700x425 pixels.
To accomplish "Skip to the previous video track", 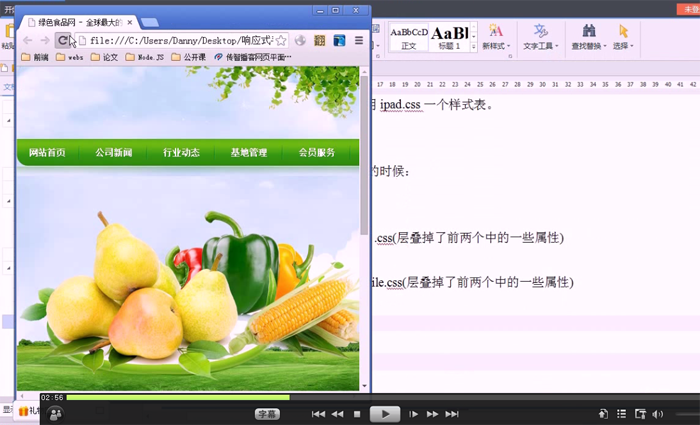I will coord(318,414).
